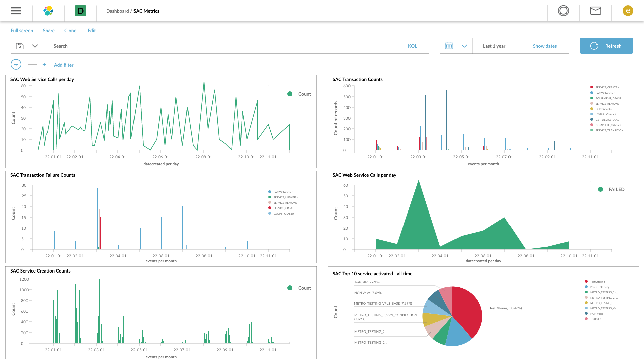Select the Clone option
Screen dimensions: 644x362
click(70, 31)
